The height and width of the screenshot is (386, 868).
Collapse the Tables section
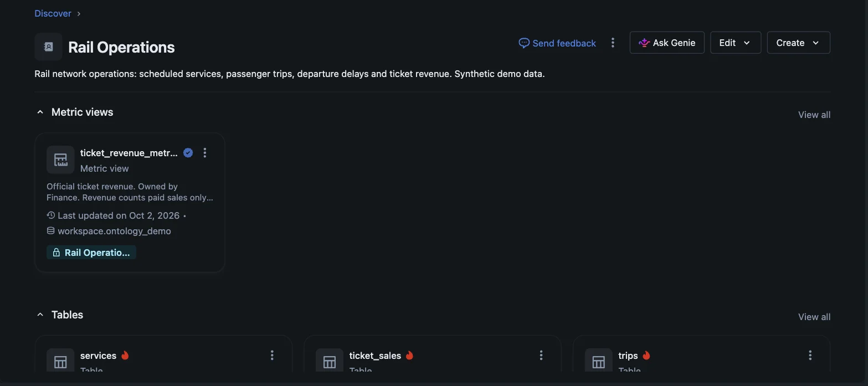(40, 315)
